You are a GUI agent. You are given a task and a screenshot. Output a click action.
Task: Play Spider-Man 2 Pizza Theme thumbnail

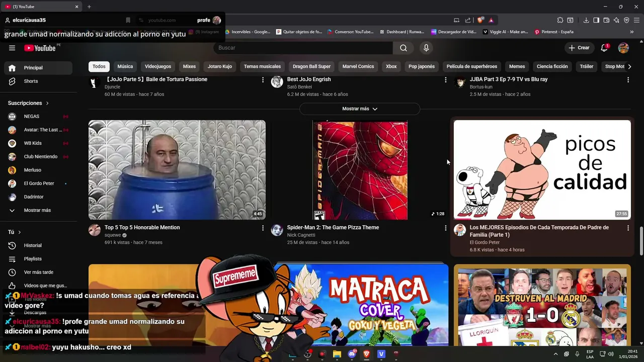tap(360, 170)
